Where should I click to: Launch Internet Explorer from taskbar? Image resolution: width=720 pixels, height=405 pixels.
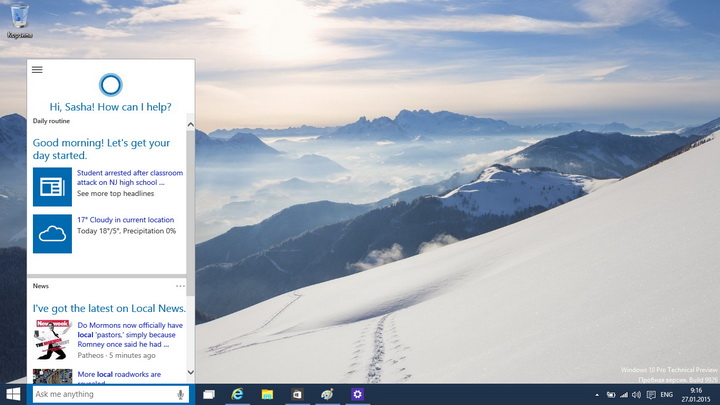click(238, 395)
